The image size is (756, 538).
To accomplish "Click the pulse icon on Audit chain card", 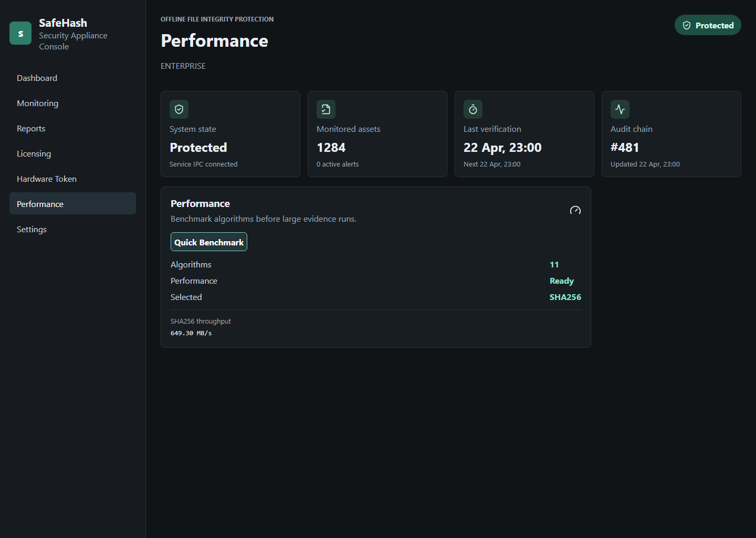I will (x=619, y=109).
